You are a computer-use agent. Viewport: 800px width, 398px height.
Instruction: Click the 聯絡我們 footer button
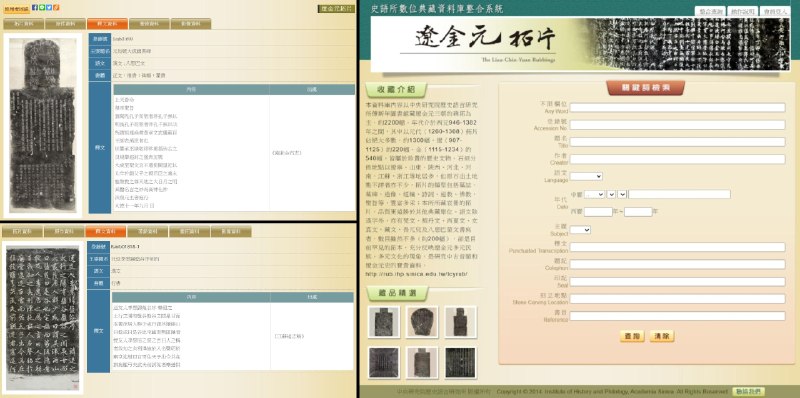click(x=748, y=391)
